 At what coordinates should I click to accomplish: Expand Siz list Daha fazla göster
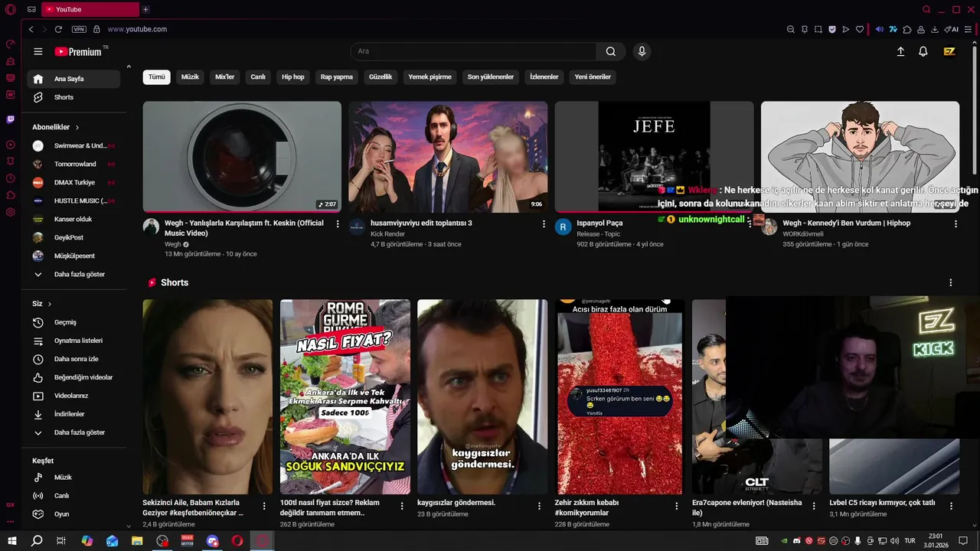pos(73,432)
